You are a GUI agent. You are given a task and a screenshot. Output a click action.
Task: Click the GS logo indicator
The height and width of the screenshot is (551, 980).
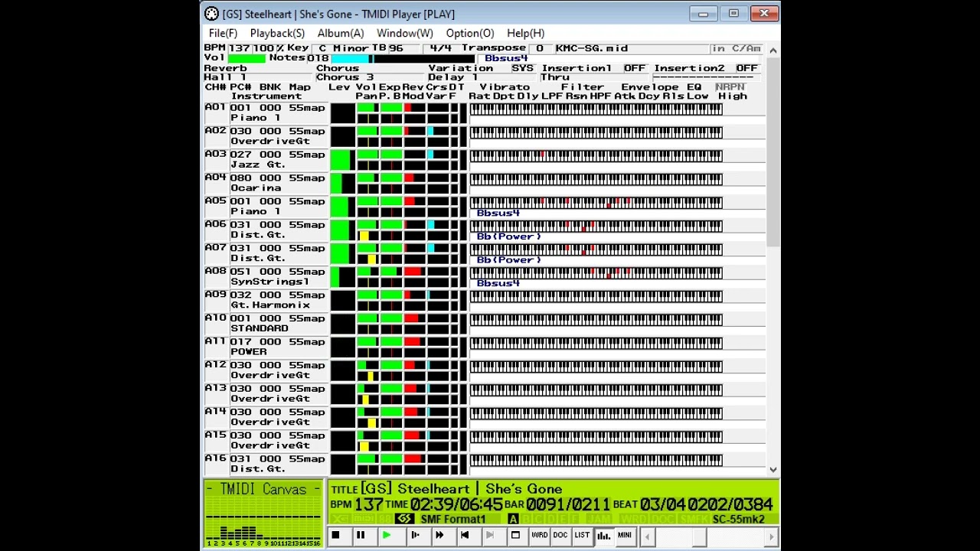(x=404, y=519)
